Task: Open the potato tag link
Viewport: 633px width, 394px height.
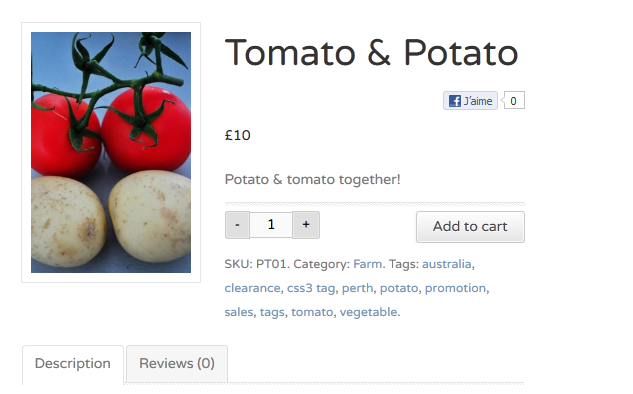Action: pos(399,288)
